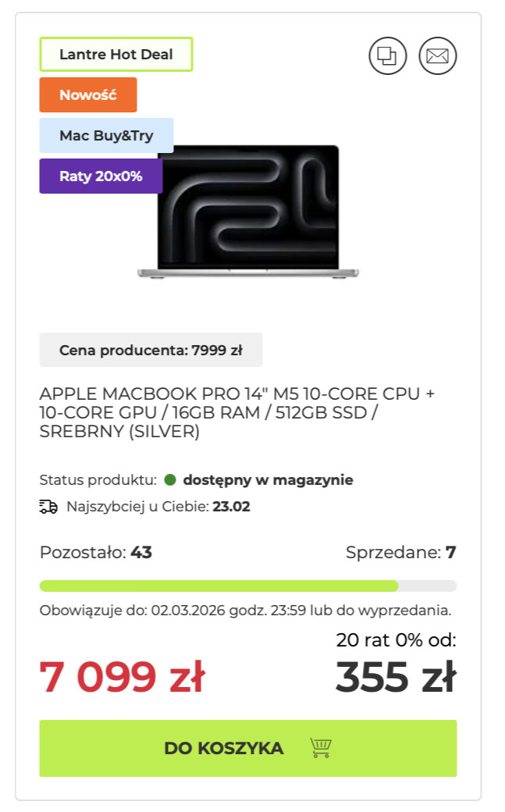Click the Najszybciej u Ciebie delivery date
Viewport: 505px width, 812px height.
tap(231, 507)
